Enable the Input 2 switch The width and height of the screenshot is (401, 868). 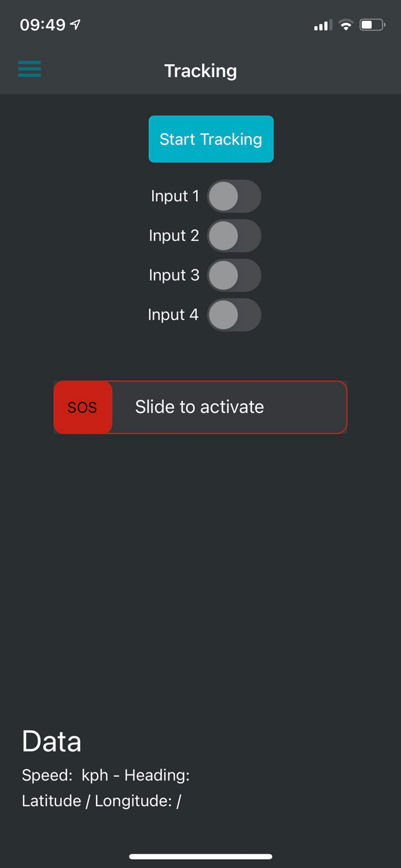click(x=234, y=236)
